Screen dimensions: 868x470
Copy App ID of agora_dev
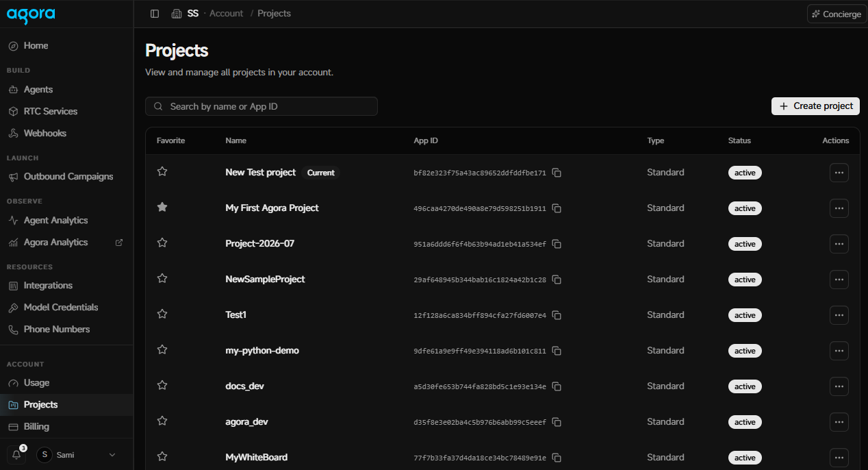point(557,422)
